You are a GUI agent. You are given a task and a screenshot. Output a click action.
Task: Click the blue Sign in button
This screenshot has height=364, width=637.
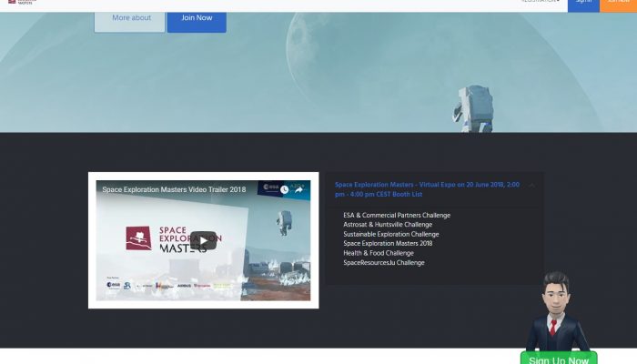(x=582, y=5)
